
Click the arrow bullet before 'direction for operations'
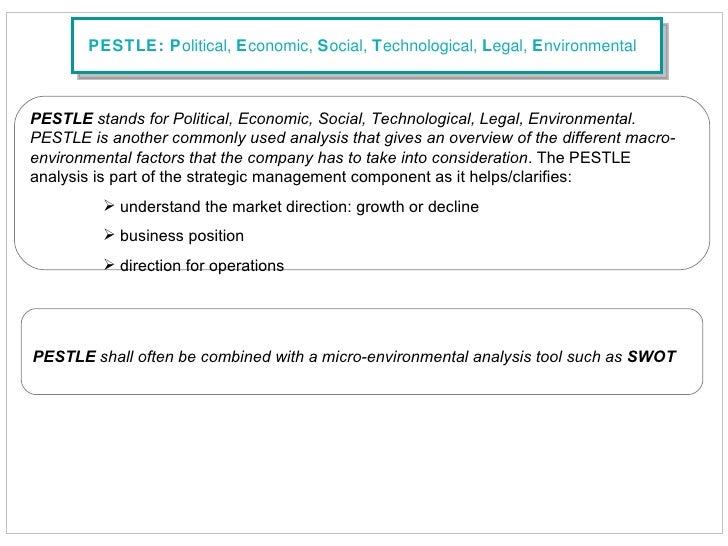click(109, 265)
